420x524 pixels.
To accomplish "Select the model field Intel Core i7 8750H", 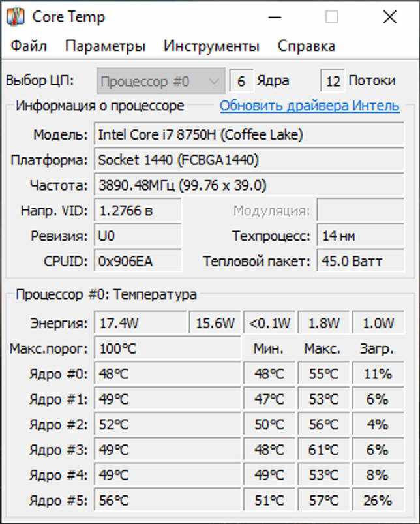I will [x=249, y=134].
